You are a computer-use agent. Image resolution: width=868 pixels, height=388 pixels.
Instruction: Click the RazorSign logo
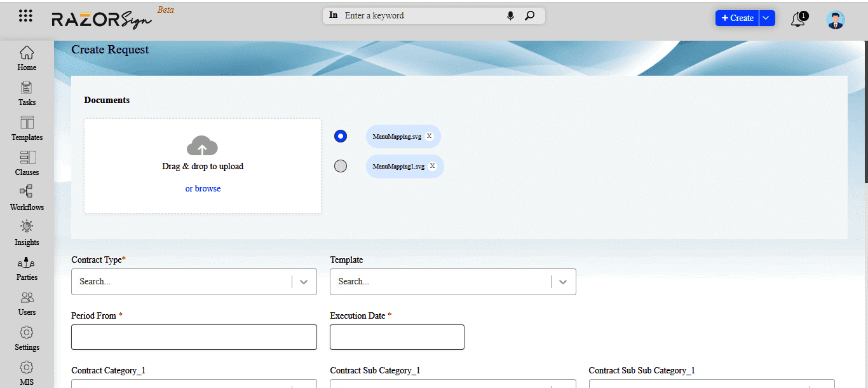pyautogui.click(x=102, y=19)
